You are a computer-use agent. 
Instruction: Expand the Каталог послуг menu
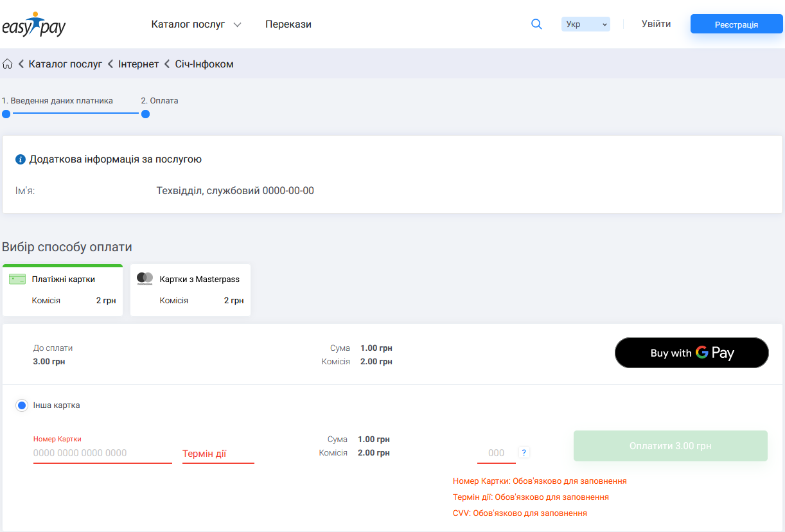(196, 24)
